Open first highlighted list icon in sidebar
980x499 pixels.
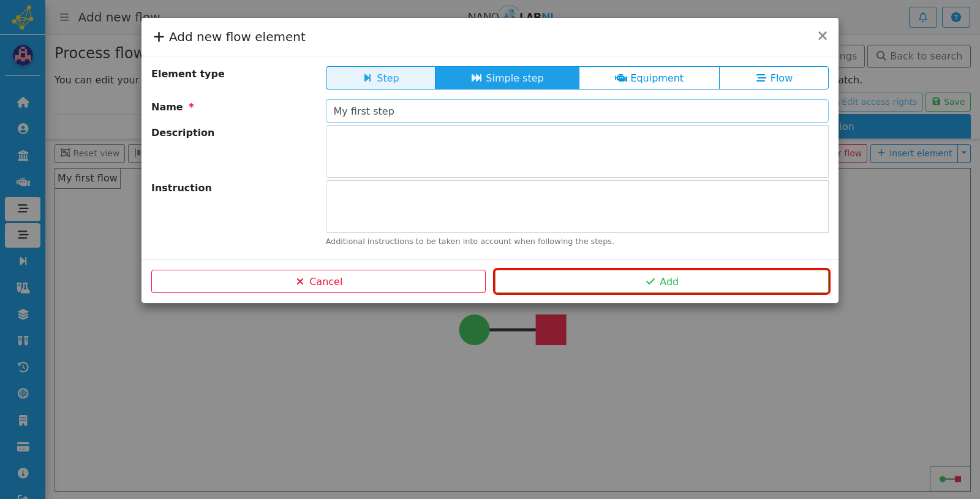pyautogui.click(x=23, y=208)
